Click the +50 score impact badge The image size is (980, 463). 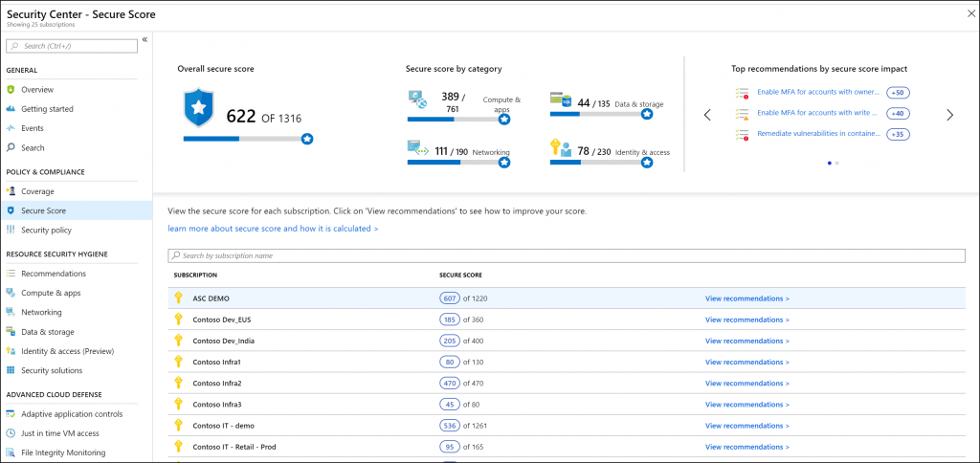898,93
